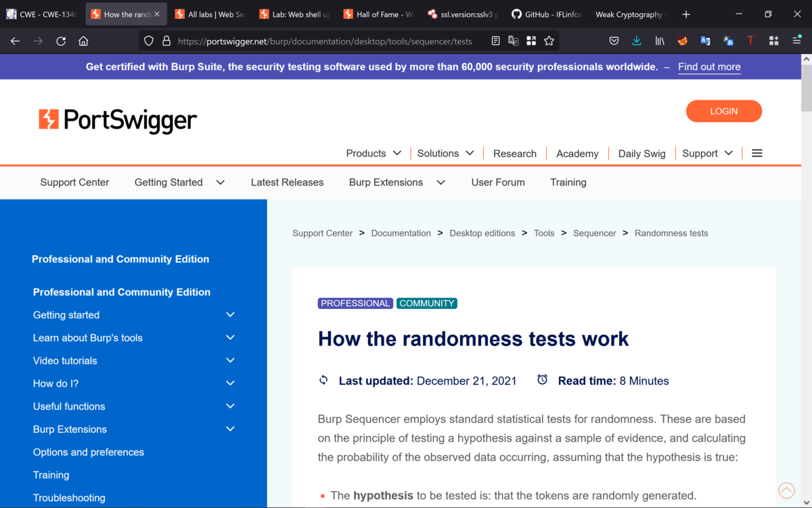Open sidebar 'Options and preferences' link
Image resolution: width=812 pixels, height=508 pixels.
89,452
